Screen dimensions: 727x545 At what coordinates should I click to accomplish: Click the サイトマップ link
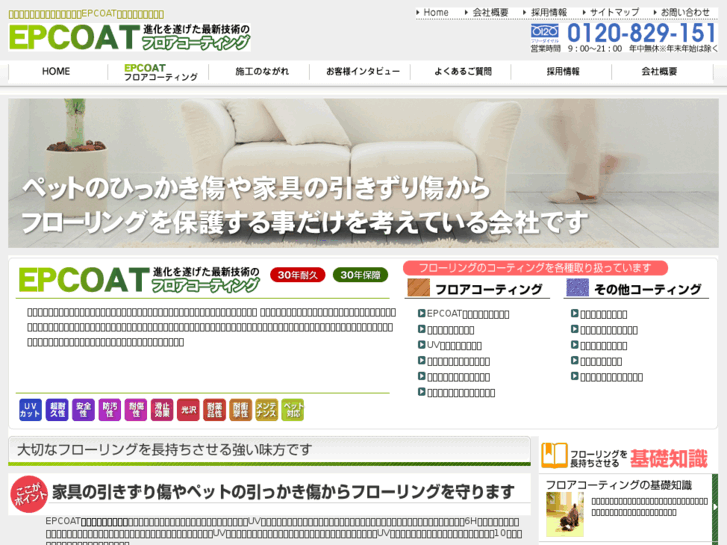614,13
